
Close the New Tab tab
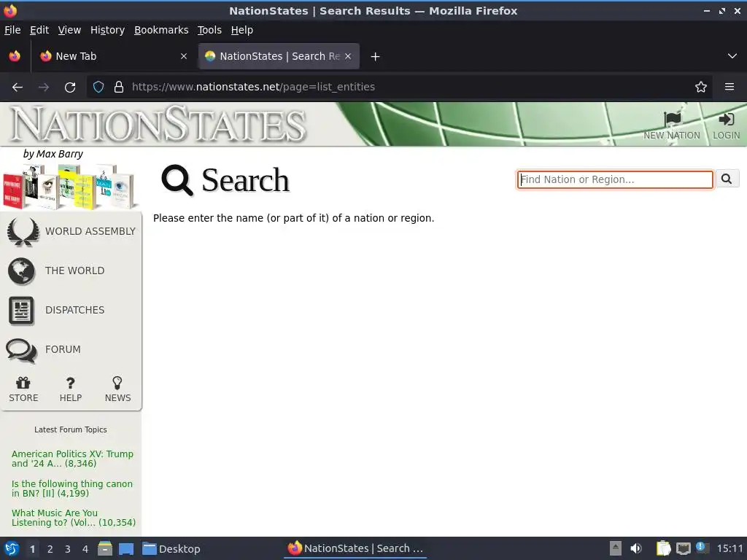[184, 56]
